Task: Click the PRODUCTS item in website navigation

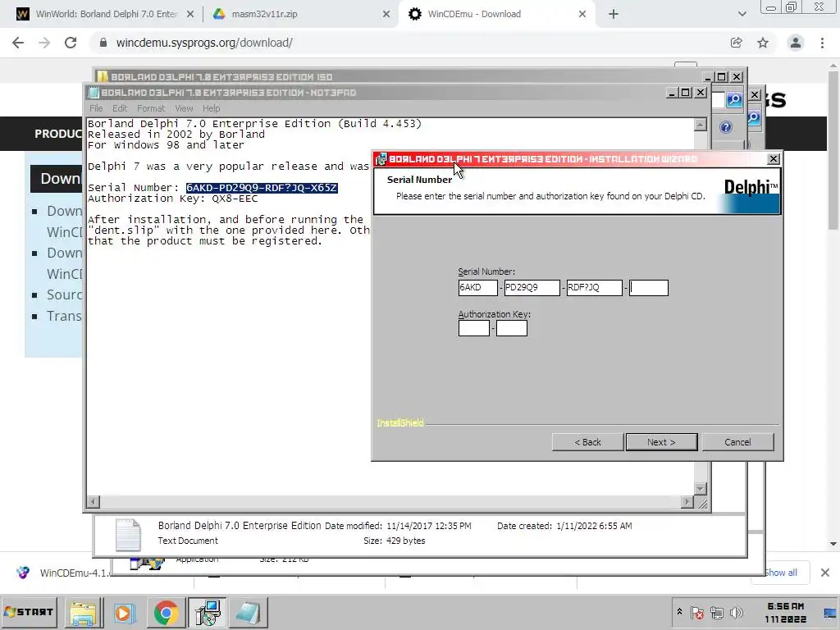Action: (58, 134)
